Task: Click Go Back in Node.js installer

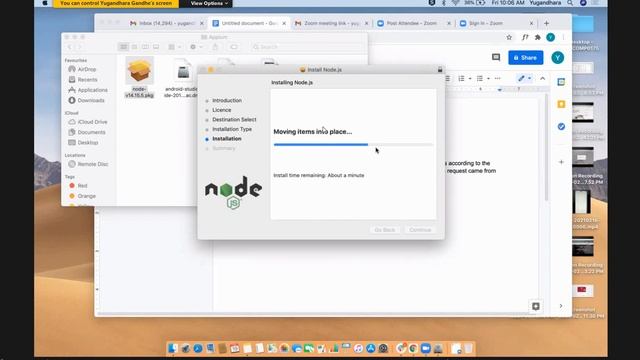Action: [x=384, y=230]
